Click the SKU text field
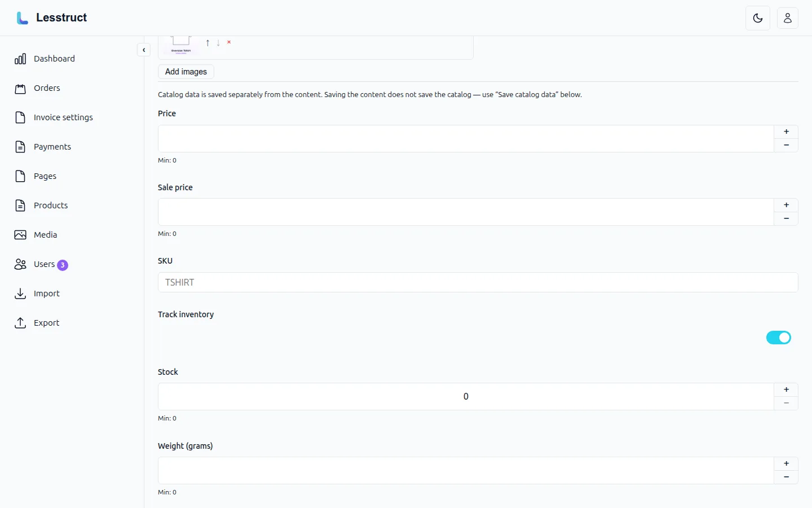The image size is (812, 508). click(x=478, y=282)
